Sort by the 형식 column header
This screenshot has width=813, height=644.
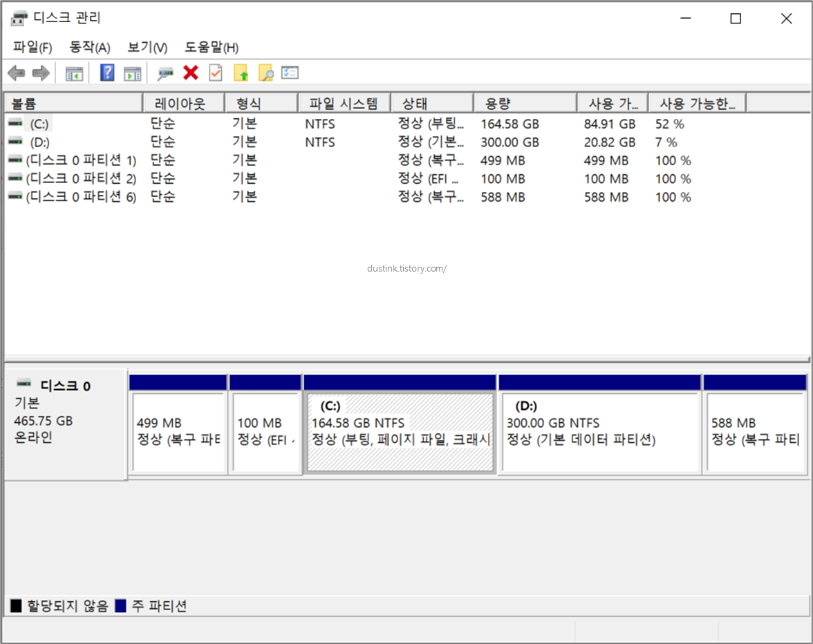(261, 104)
